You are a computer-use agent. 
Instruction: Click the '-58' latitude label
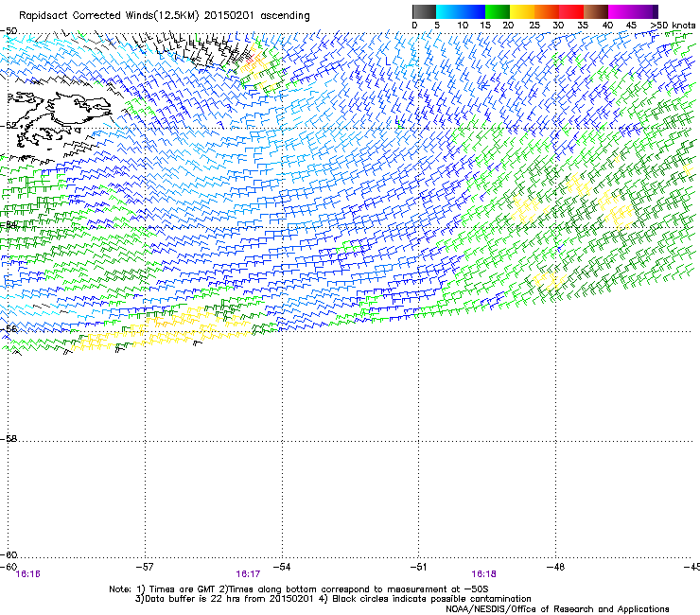point(9,439)
